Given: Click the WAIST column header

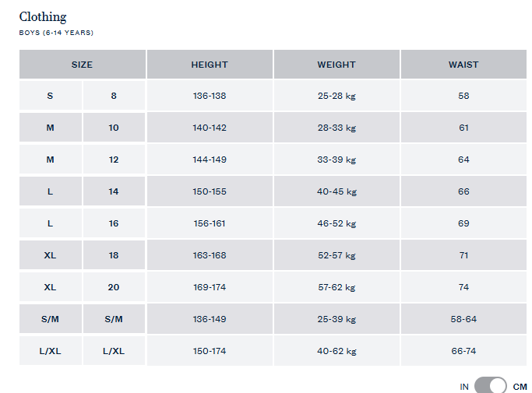Looking at the screenshot, I should coord(463,65).
